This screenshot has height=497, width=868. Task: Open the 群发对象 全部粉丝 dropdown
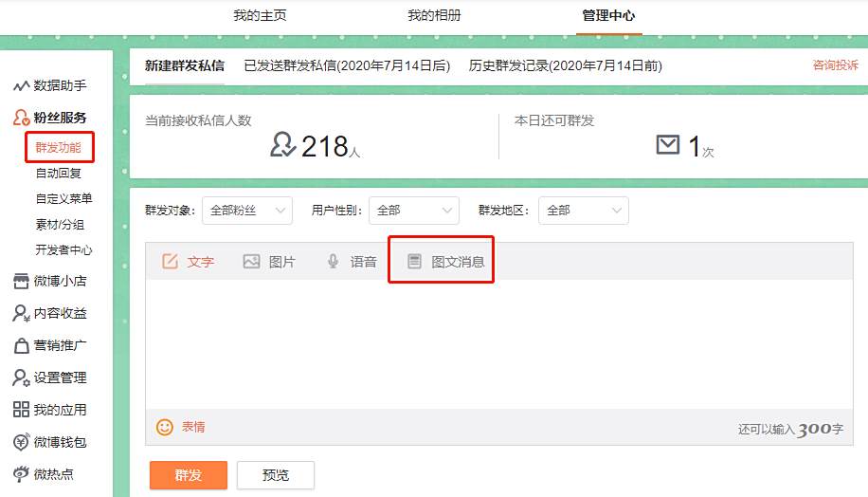tap(247, 211)
